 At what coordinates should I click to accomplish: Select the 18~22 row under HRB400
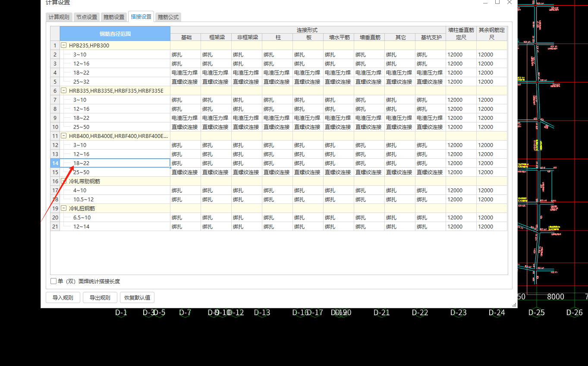pos(115,163)
